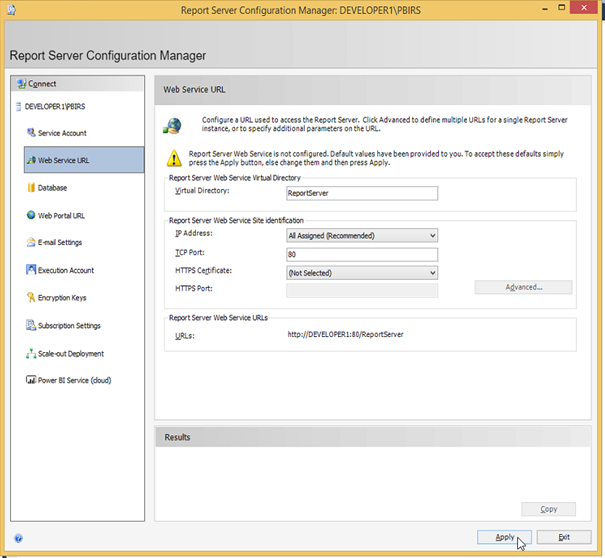Select the DEVELOPER1\PBIRS server icon
605x558 pixels.
(18, 107)
